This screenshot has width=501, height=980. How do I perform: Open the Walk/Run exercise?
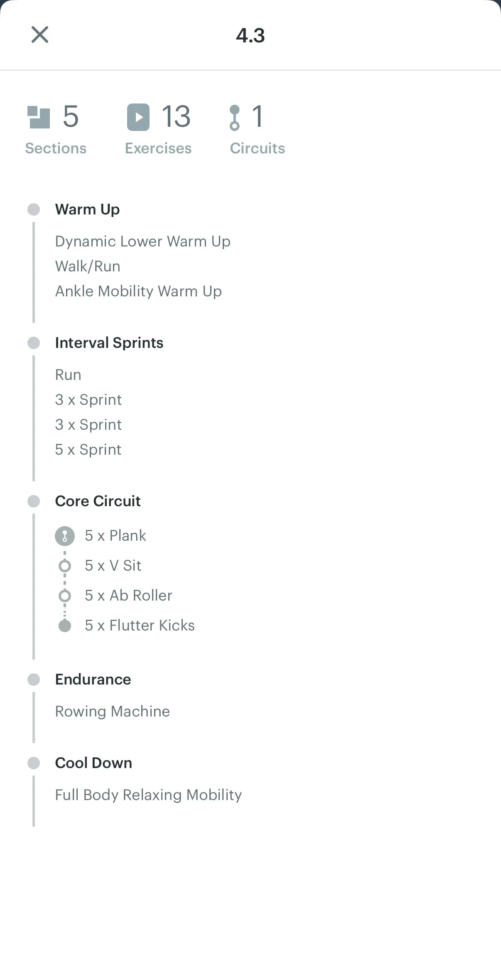click(x=88, y=266)
